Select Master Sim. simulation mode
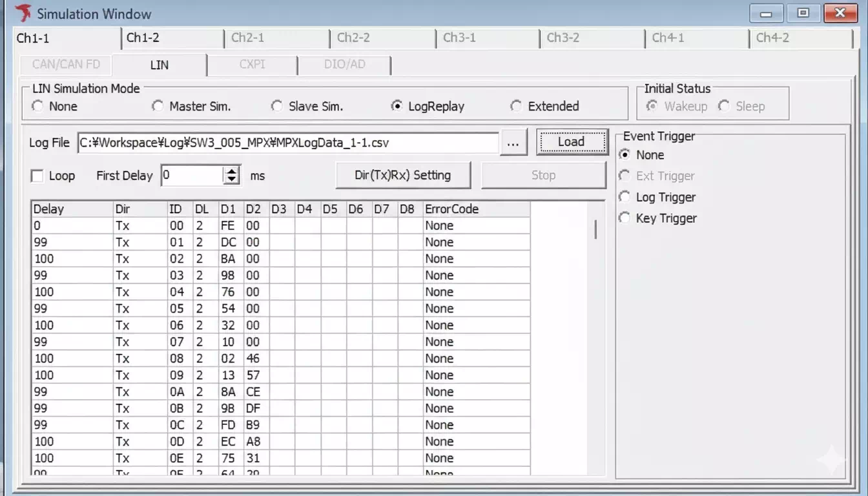Viewport: 868px width, 496px height. 158,107
